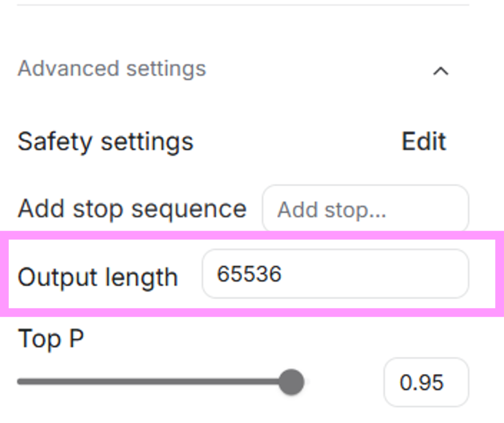Click into the Output length field
The image size is (504, 423).
click(x=335, y=274)
